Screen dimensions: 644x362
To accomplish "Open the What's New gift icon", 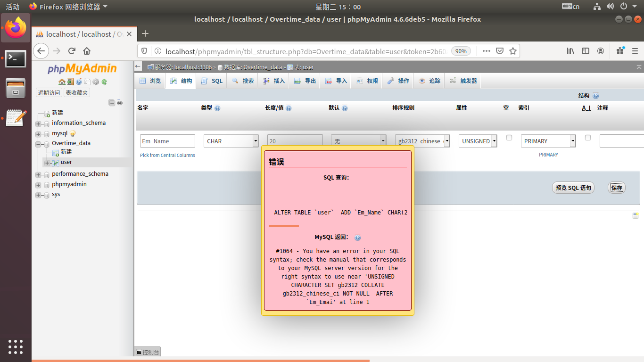I will 620,51.
